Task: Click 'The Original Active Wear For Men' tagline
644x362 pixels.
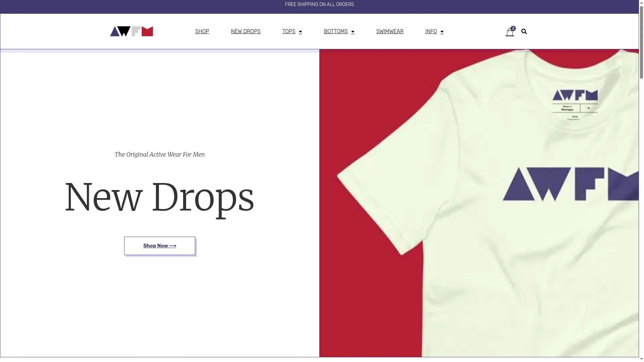Action: [x=160, y=155]
